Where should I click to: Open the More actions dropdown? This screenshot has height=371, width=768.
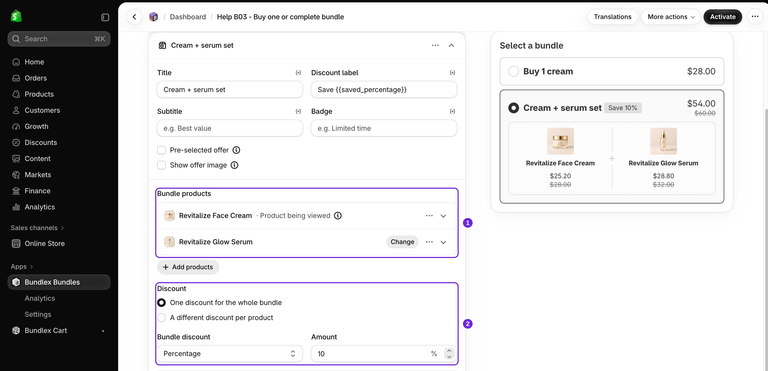(x=671, y=17)
